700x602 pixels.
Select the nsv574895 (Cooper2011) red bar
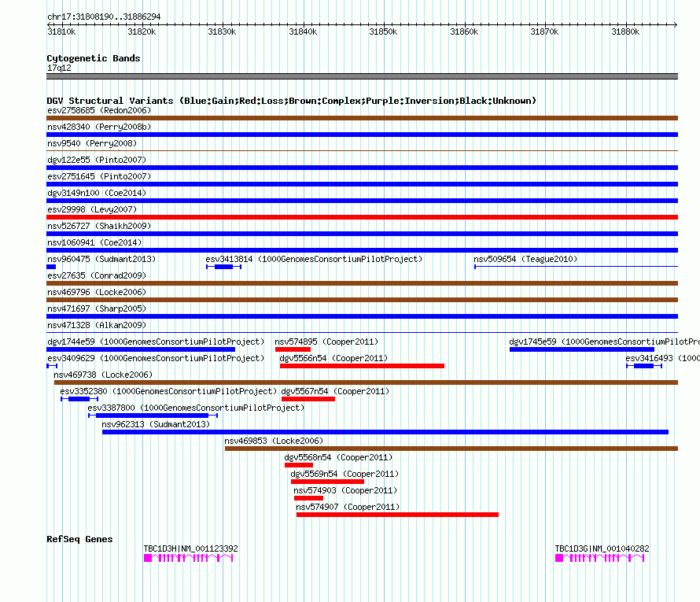pyautogui.click(x=293, y=349)
